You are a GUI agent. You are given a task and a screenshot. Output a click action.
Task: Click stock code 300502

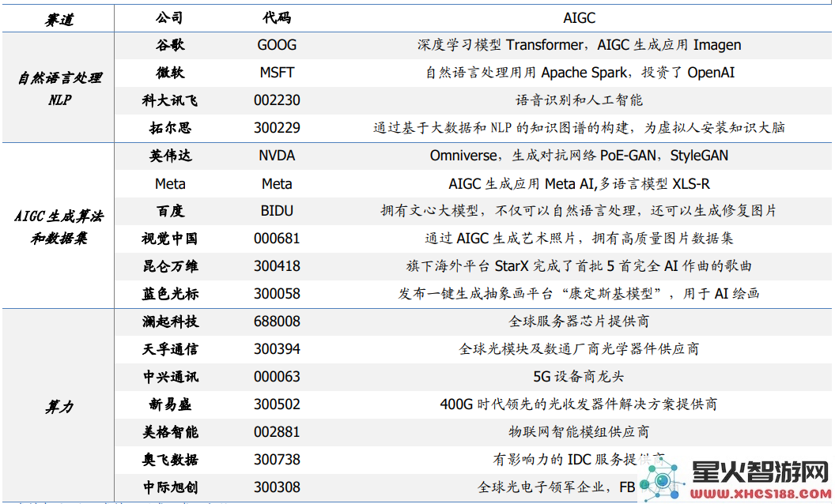277,405
